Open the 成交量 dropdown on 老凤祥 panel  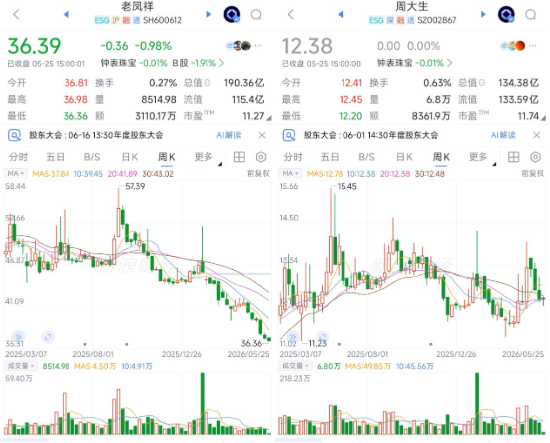(x=21, y=366)
